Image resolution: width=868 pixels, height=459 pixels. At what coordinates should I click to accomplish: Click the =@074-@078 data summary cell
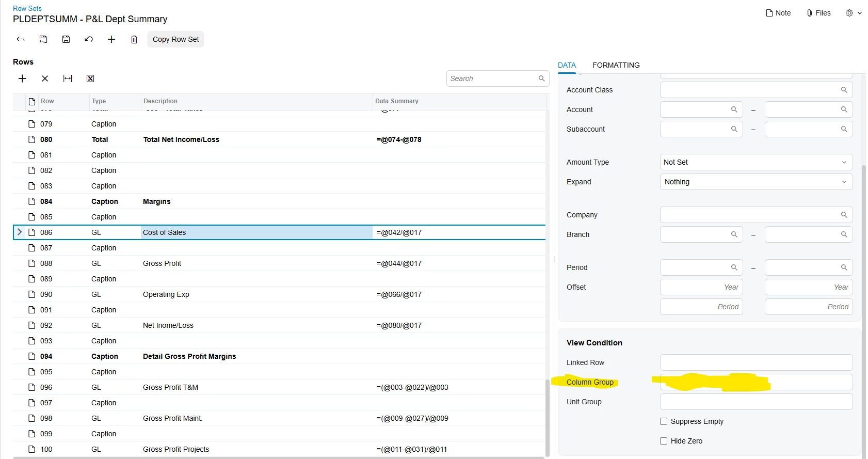click(x=459, y=139)
